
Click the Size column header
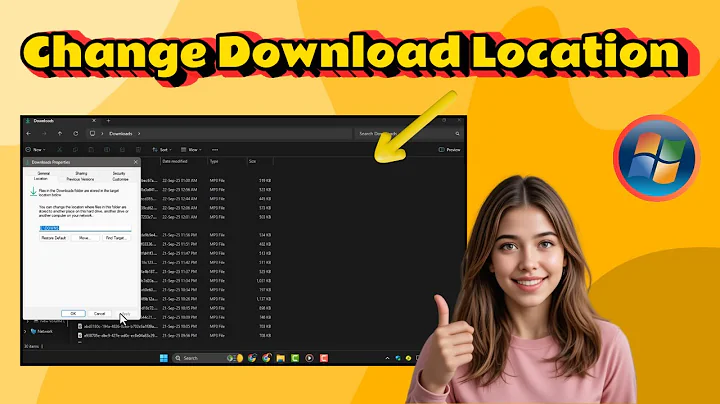click(253, 161)
